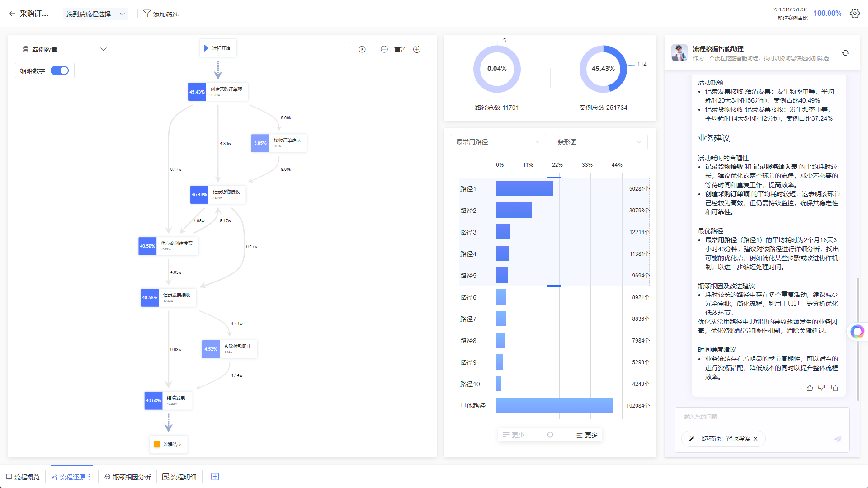Expand the 条形图 chart type dropdown
The image size is (868, 488).
[x=599, y=142]
